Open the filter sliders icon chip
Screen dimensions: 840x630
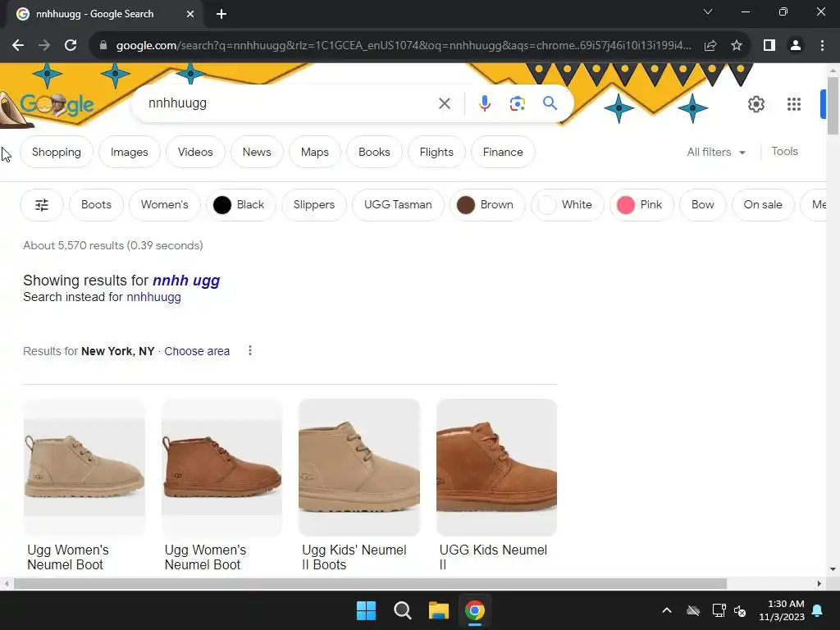click(x=42, y=204)
